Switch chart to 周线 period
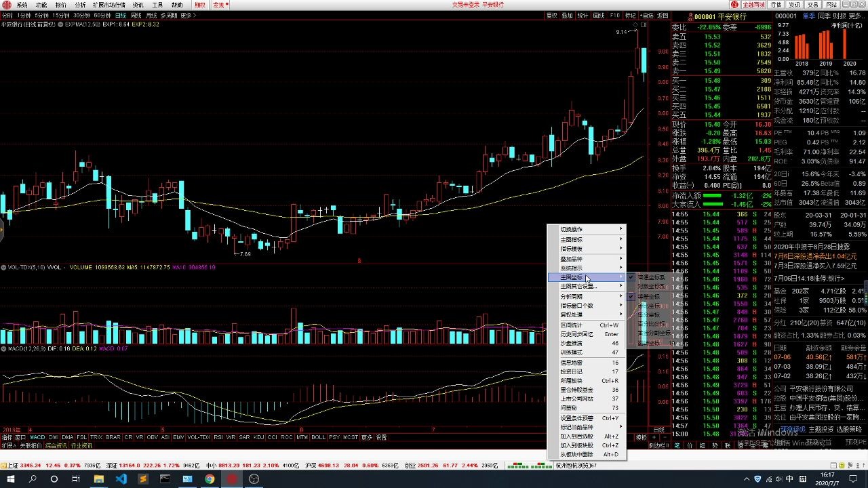The image size is (868, 488). click(x=136, y=15)
